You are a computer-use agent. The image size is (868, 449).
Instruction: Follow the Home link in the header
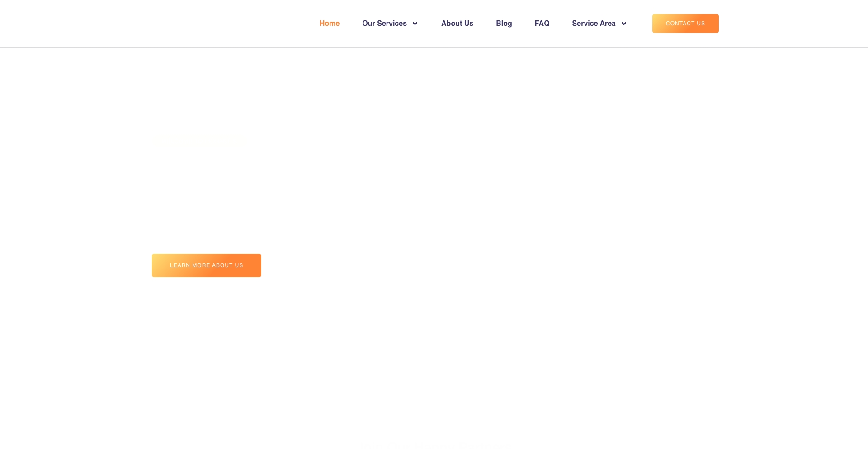(330, 23)
